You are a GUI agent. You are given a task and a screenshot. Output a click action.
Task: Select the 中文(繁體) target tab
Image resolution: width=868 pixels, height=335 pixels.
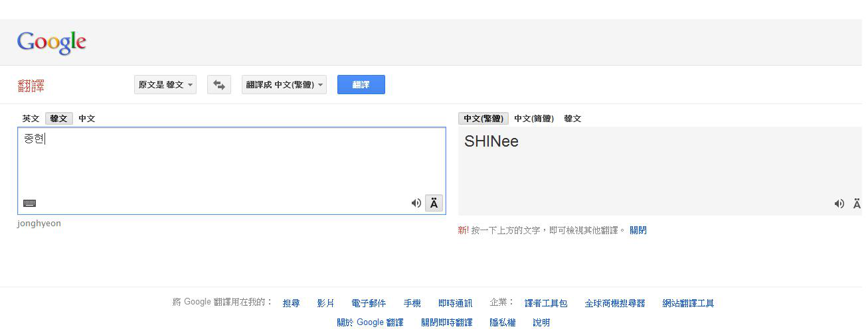pos(483,119)
